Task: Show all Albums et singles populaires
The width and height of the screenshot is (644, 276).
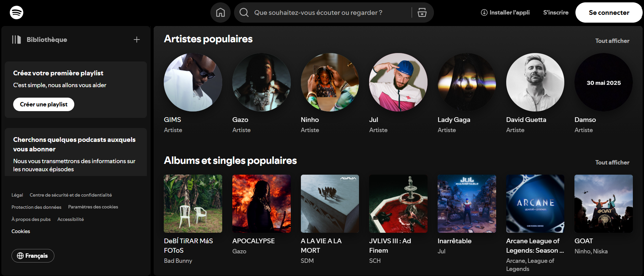Action: coord(612,162)
